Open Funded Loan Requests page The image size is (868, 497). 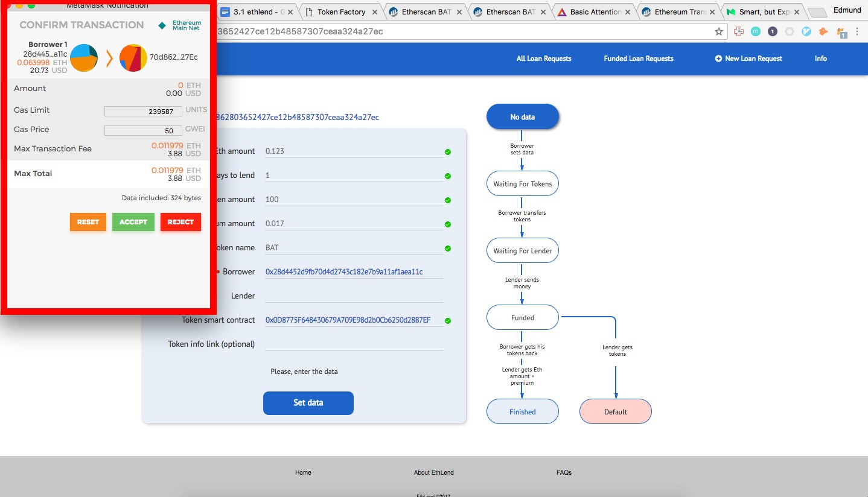click(639, 59)
